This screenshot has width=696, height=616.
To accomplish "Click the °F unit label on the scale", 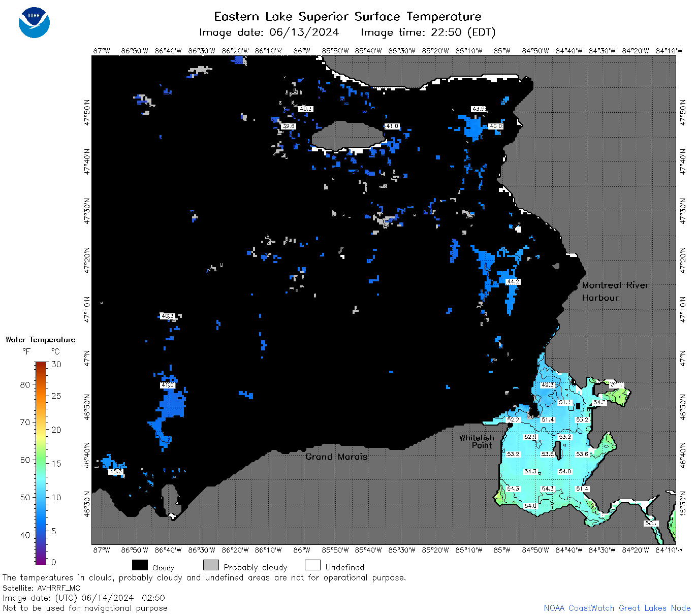I will coord(26,351).
